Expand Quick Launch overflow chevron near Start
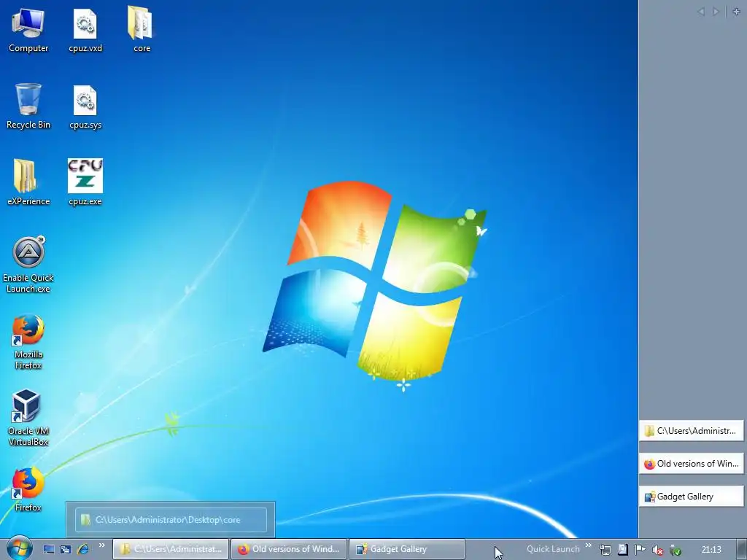Viewport: 747px width, 560px height. pyautogui.click(x=102, y=545)
